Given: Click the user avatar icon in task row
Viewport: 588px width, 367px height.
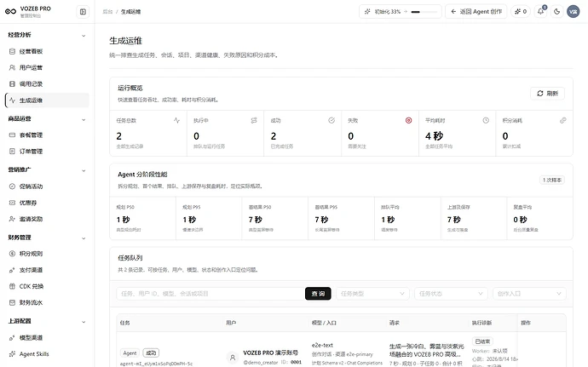Looking at the screenshot, I should [x=233, y=358].
